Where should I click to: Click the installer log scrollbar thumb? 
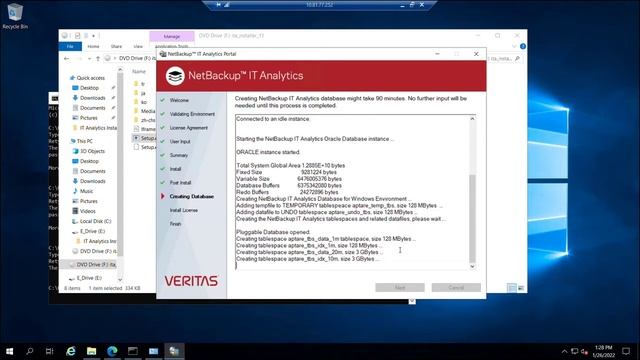(x=472, y=218)
